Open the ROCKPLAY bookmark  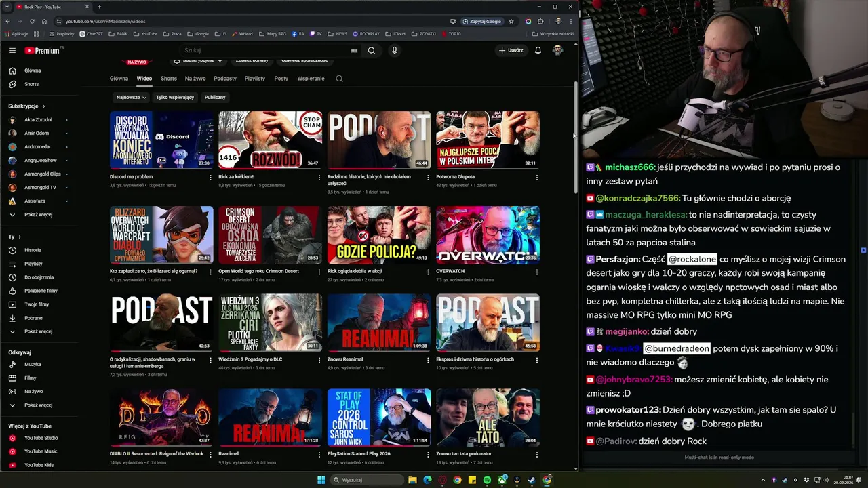pos(366,33)
